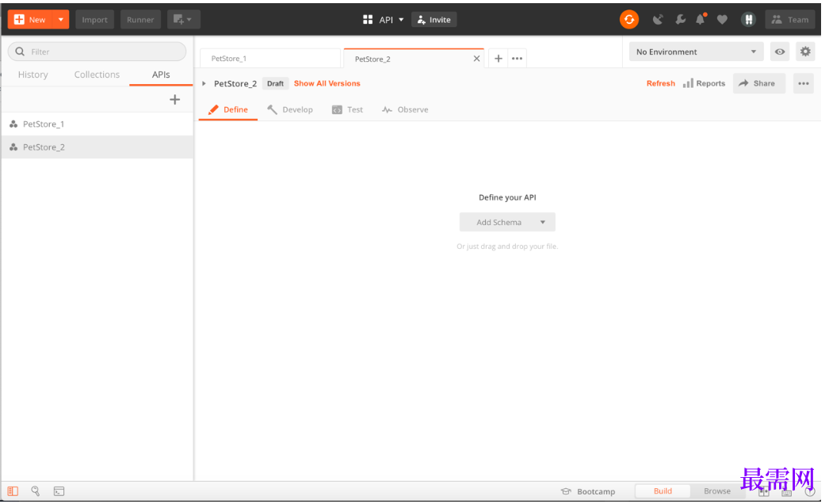829x504 pixels.
Task: Click the satellite capture requests icon
Action: click(658, 20)
